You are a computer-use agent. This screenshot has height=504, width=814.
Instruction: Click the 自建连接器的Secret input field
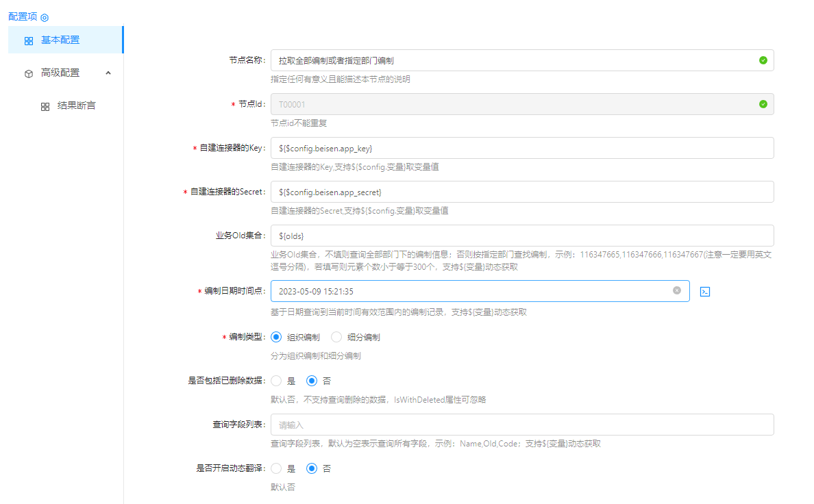click(x=521, y=192)
